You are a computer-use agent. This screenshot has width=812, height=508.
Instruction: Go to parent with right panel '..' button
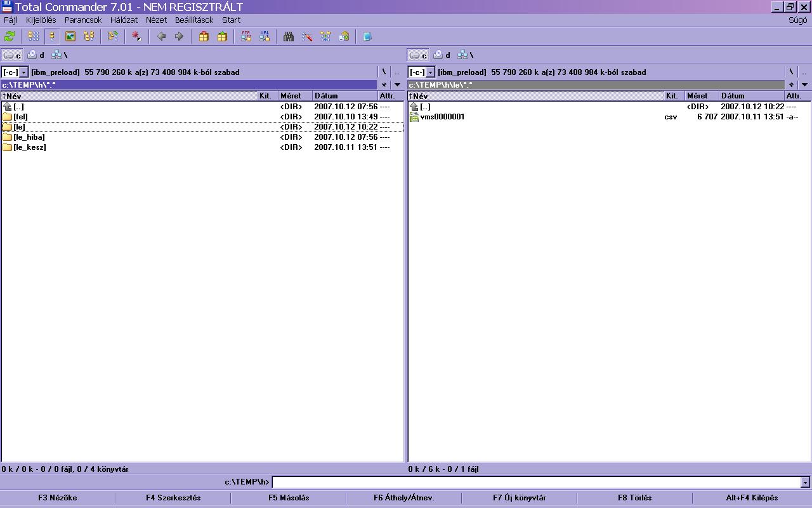click(x=804, y=72)
